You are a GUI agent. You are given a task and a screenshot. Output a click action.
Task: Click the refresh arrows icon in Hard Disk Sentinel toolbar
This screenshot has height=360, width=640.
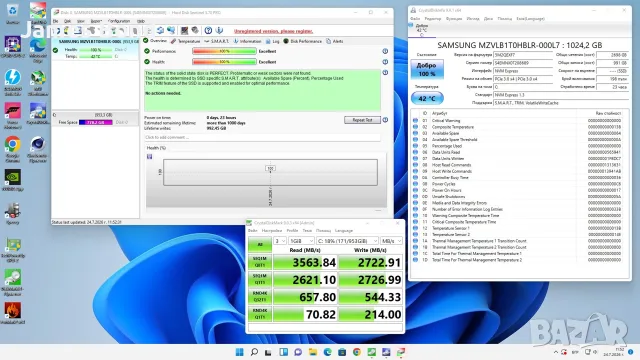pos(160,31)
